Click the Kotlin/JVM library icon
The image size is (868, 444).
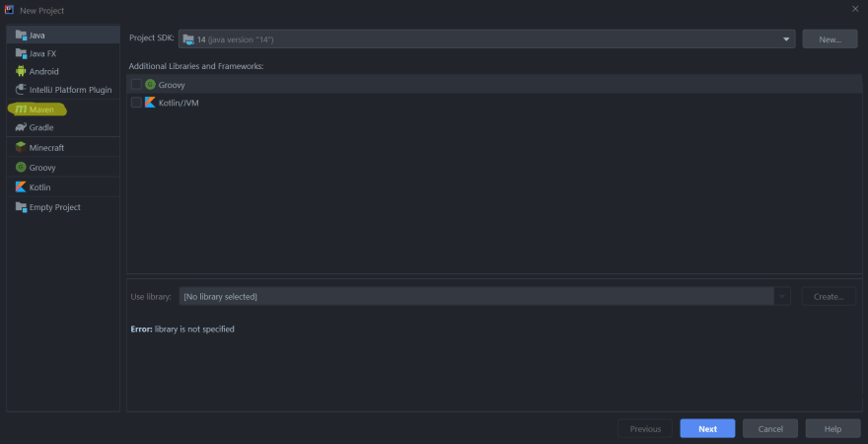coord(150,103)
